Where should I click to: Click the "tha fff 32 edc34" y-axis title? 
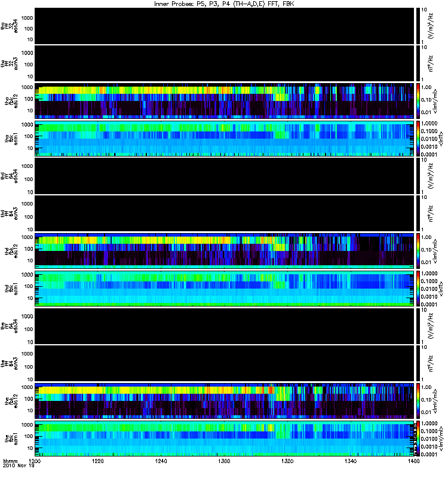[x=10, y=26]
